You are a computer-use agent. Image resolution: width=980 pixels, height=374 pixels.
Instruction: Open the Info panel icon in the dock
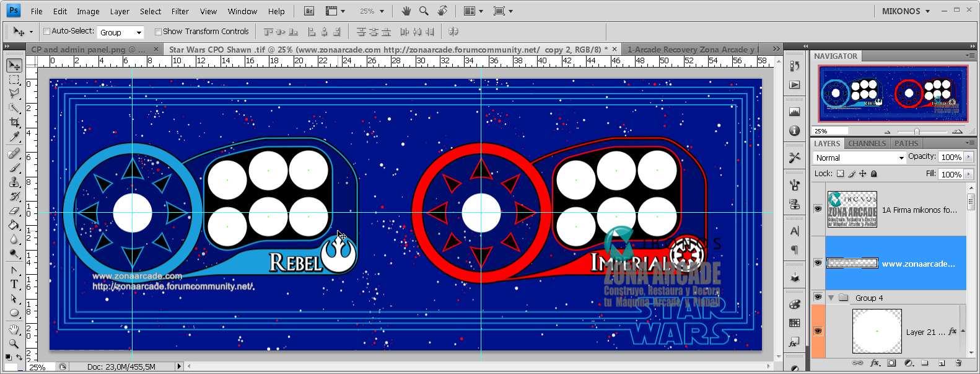tap(795, 131)
